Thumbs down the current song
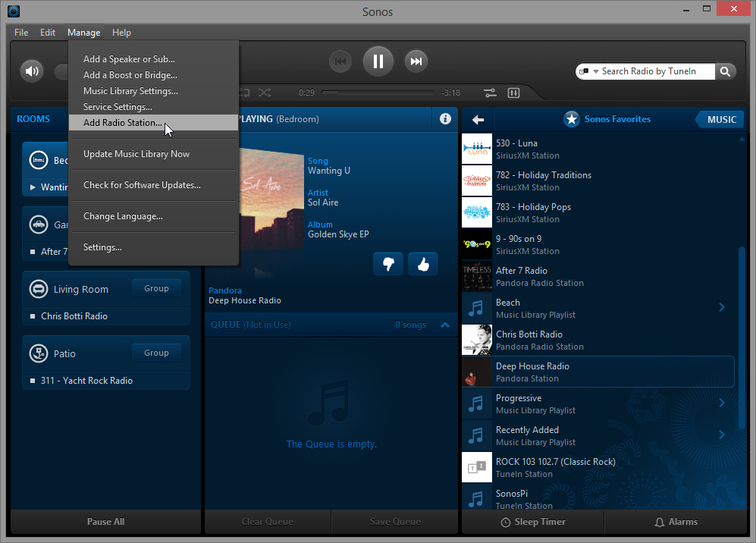 coord(388,264)
